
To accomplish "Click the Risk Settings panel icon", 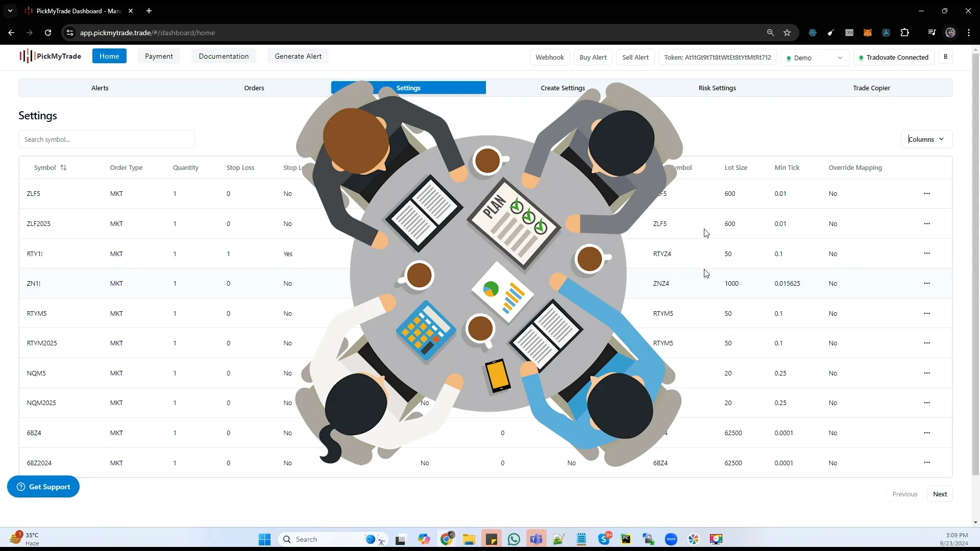I will coord(718,87).
